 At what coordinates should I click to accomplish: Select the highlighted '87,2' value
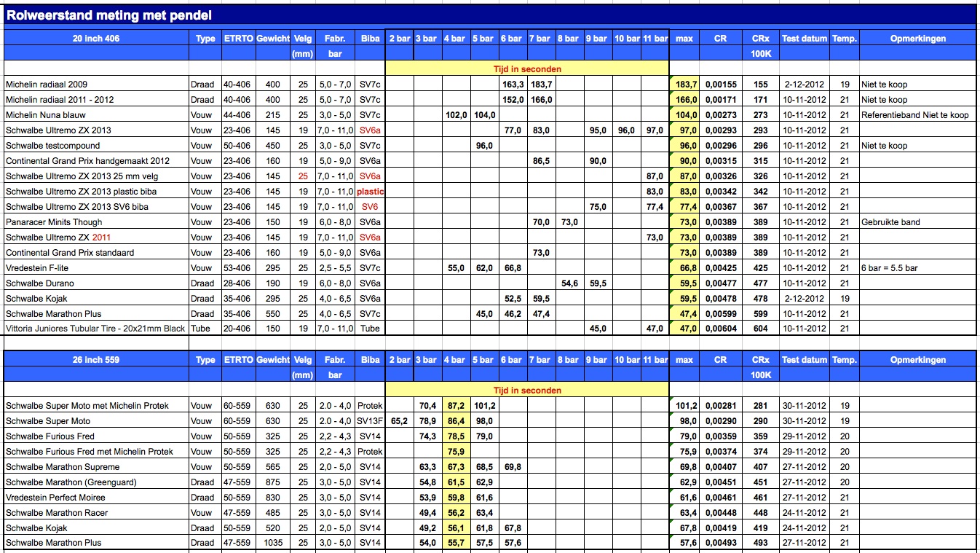click(x=457, y=406)
